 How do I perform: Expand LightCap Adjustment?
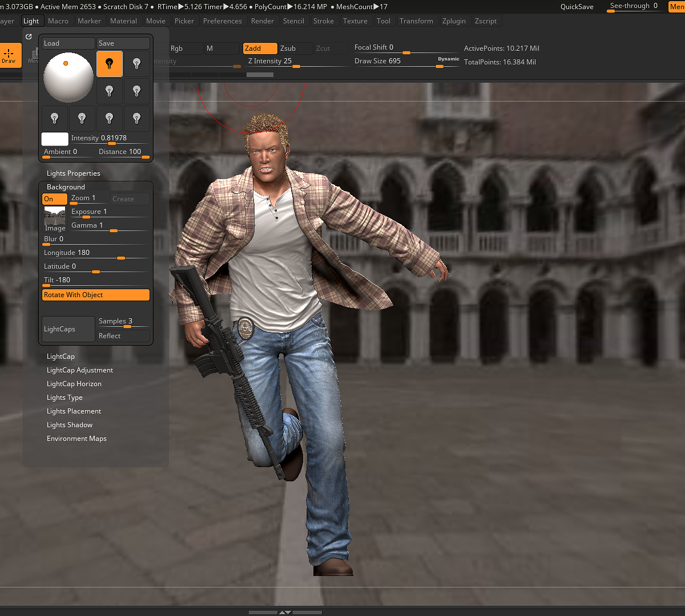pos(80,370)
